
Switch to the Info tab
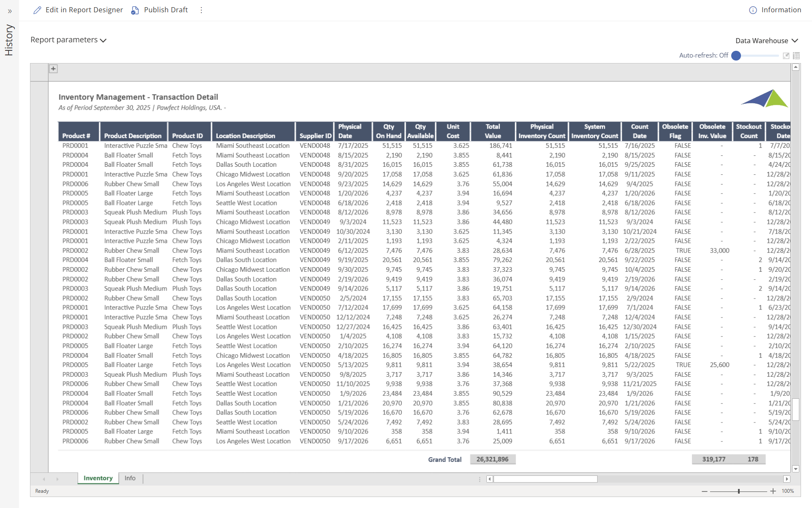(x=130, y=478)
